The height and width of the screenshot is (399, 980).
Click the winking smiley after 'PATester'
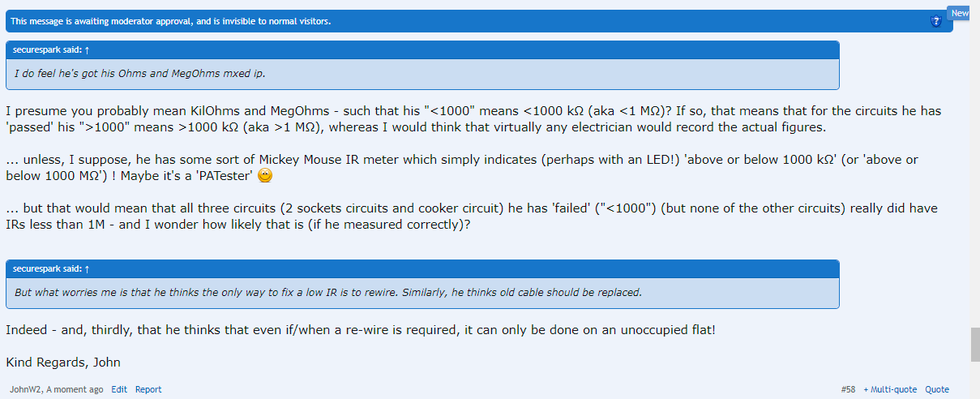(x=264, y=177)
